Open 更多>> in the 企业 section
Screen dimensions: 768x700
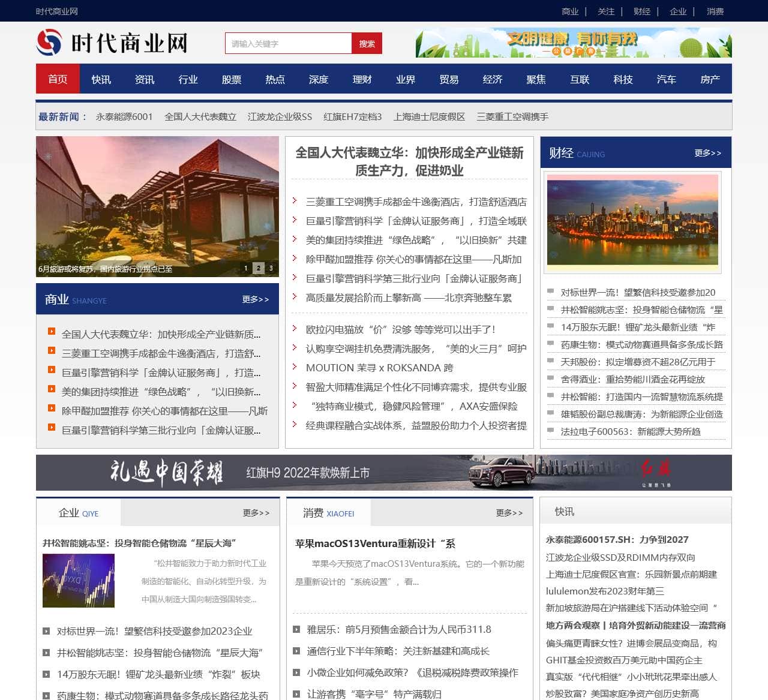coord(256,513)
